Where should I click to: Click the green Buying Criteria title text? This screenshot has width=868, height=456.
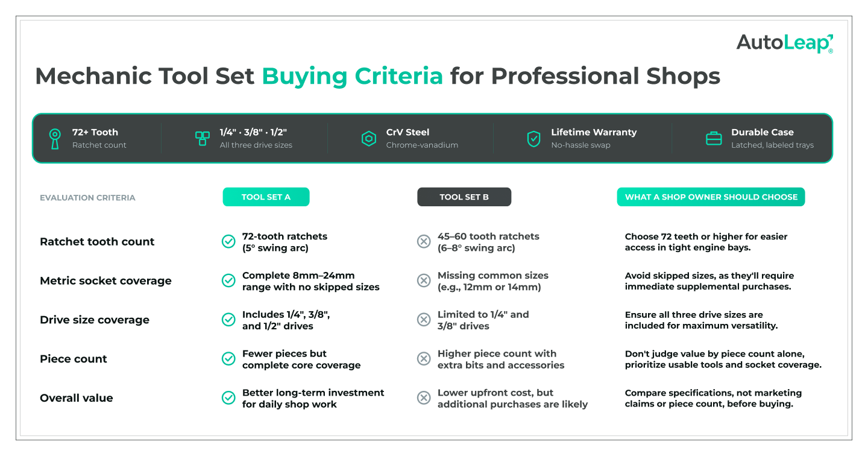tap(353, 77)
